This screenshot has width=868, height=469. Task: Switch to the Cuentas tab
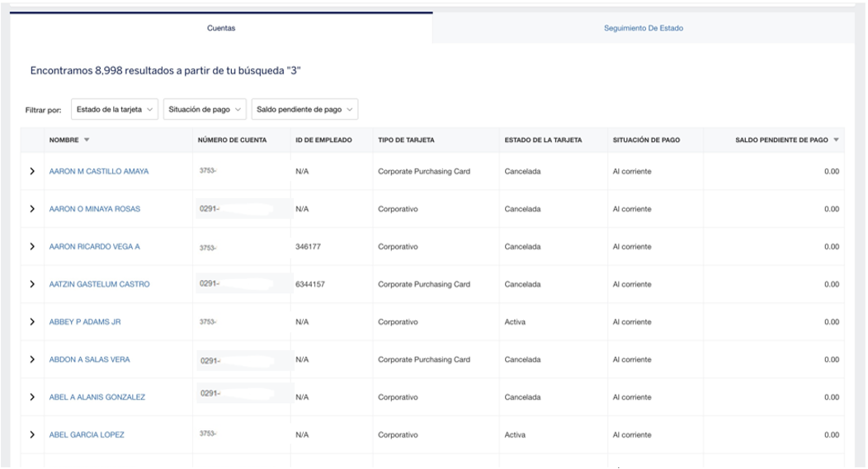tap(220, 28)
